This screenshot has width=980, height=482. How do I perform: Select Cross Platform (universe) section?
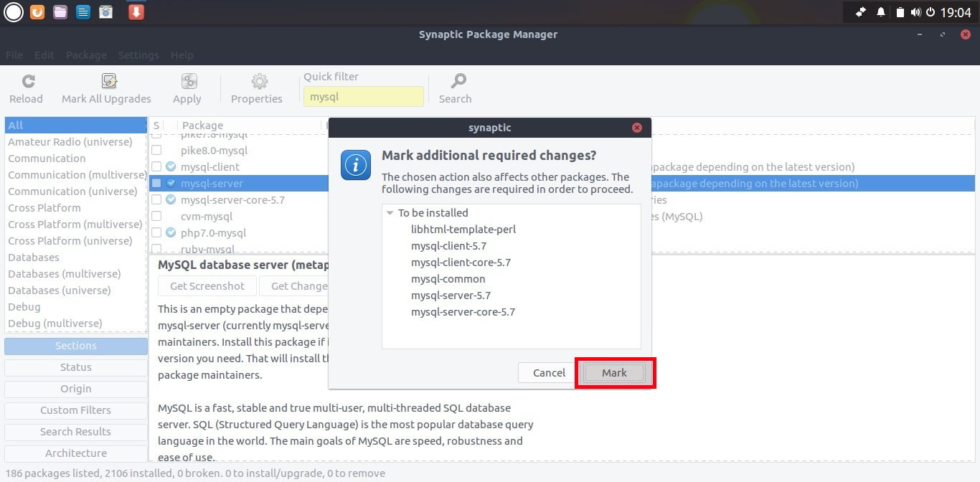pos(76,241)
